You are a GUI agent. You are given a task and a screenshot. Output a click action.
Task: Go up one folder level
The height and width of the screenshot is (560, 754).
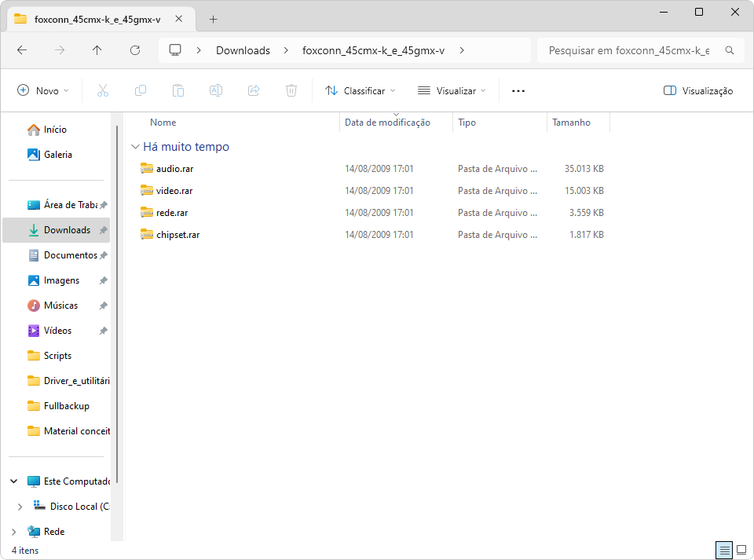[97, 50]
